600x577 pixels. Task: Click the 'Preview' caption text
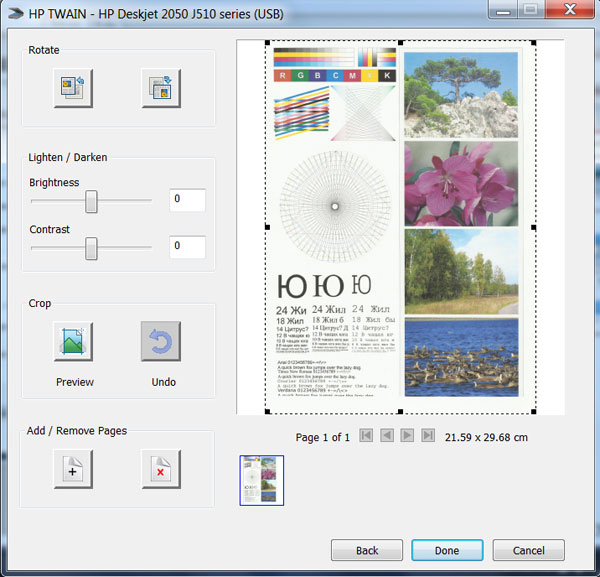click(x=75, y=382)
